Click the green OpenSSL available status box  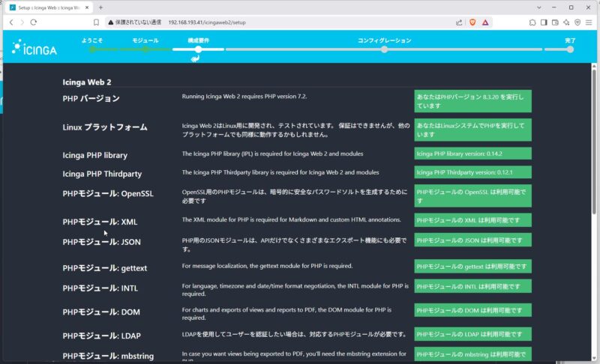pyautogui.click(x=472, y=196)
